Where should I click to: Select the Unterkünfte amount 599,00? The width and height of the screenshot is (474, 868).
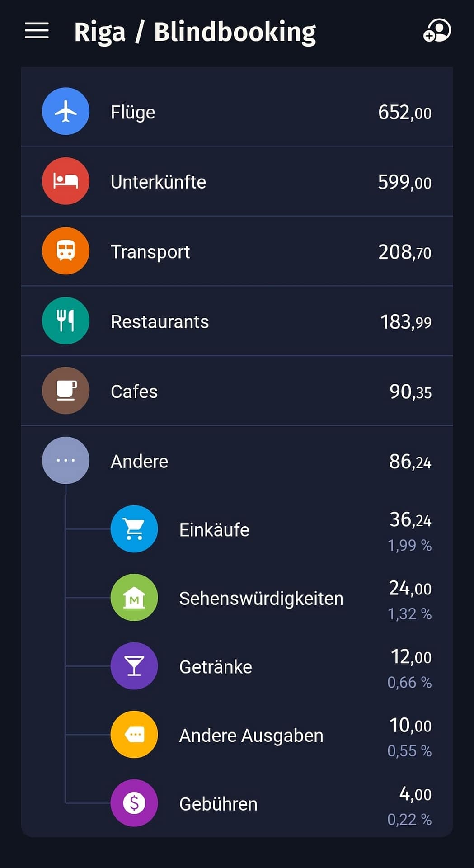tap(404, 182)
